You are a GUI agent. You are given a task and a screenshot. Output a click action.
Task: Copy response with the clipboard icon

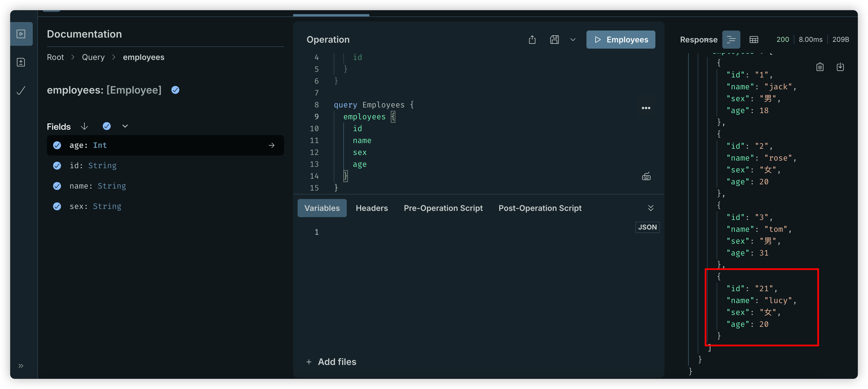[820, 67]
